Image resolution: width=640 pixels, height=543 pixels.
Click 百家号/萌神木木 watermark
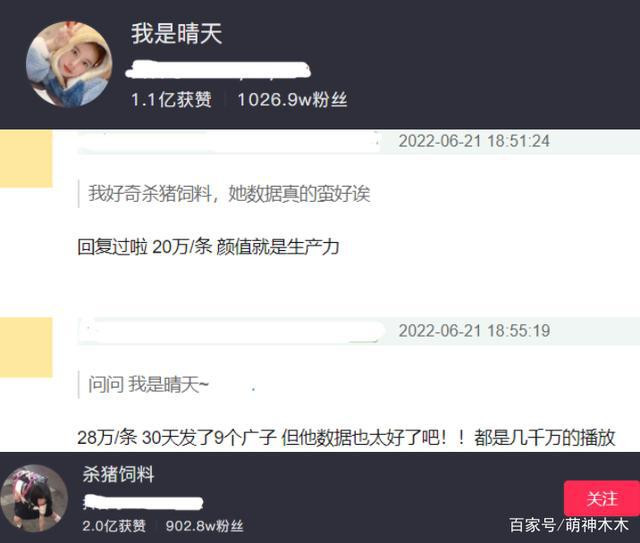[569, 525]
